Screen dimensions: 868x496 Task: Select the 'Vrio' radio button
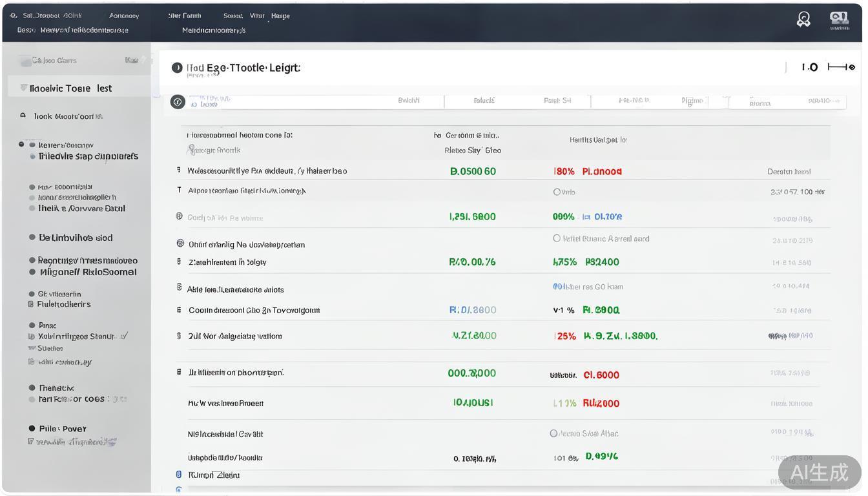(x=557, y=192)
